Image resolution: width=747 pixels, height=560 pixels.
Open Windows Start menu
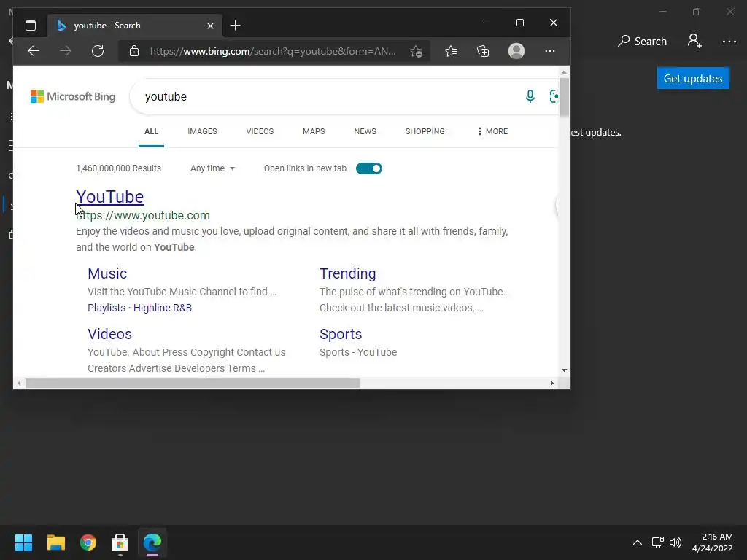pos(23,542)
